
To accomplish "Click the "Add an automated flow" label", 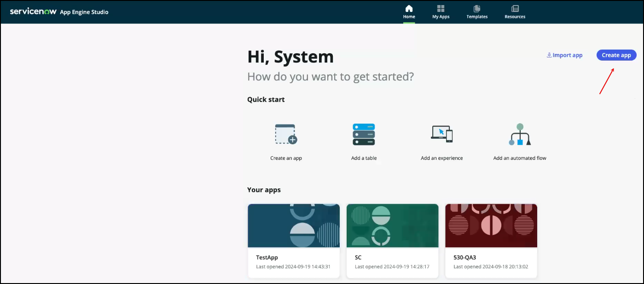I will coord(520,158).
